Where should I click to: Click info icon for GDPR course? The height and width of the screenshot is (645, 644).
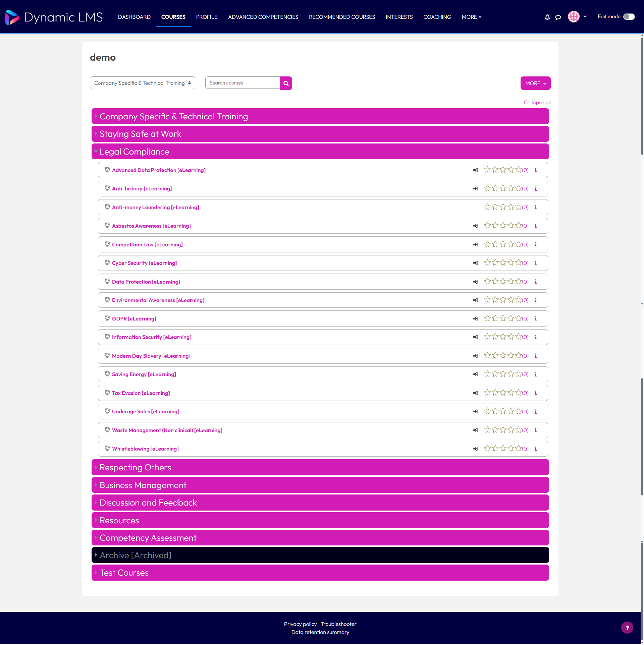point(536,318)
